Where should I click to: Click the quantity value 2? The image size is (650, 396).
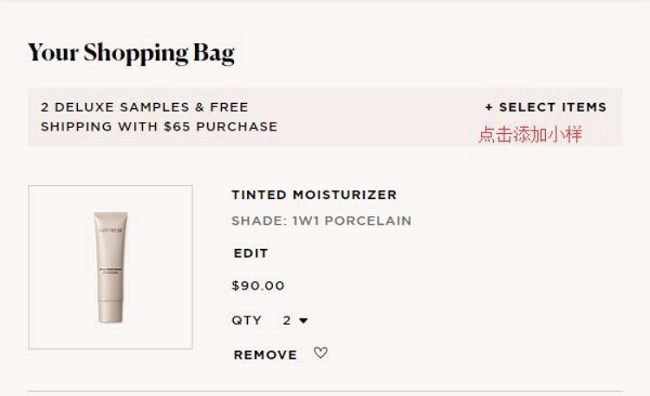pos(287,320)
